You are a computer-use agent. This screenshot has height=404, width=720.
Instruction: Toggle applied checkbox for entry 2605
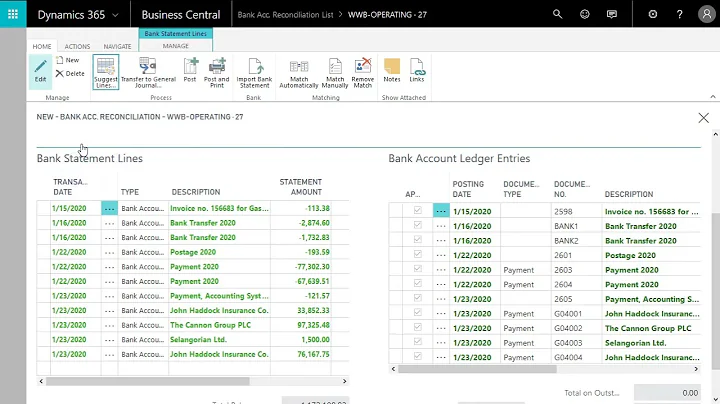(417, 298)
